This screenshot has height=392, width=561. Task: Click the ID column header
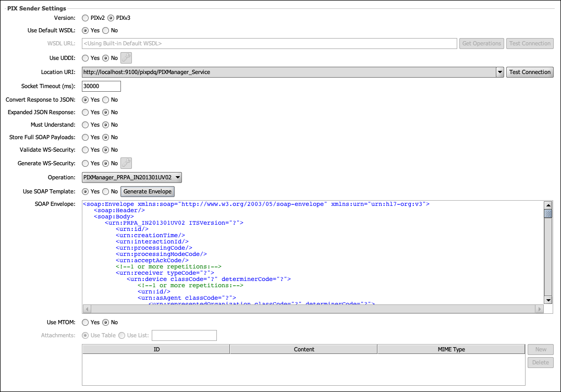point(156,349)
